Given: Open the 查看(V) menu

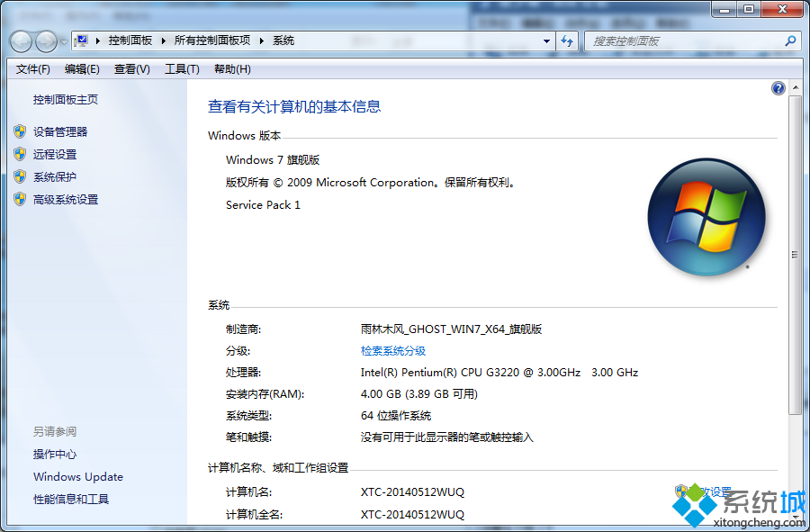Looking at the screenshot, I should point(131,69).
